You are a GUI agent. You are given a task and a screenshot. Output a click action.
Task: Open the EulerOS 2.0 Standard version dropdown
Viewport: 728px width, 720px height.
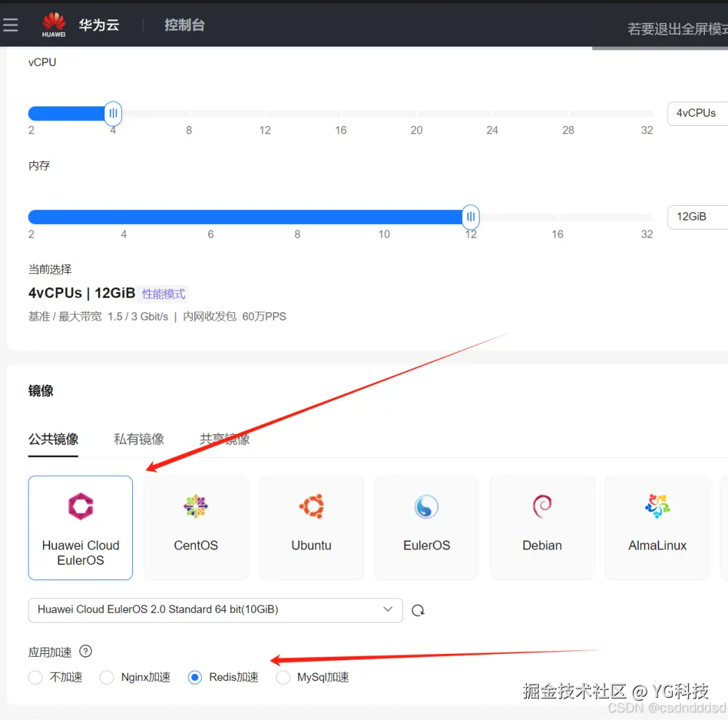tap(216, 609)
